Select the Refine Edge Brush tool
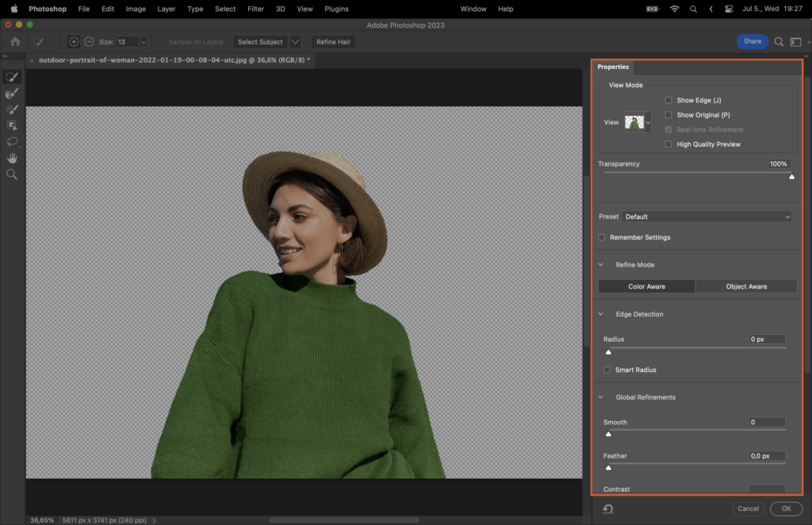 coord(11,93)
